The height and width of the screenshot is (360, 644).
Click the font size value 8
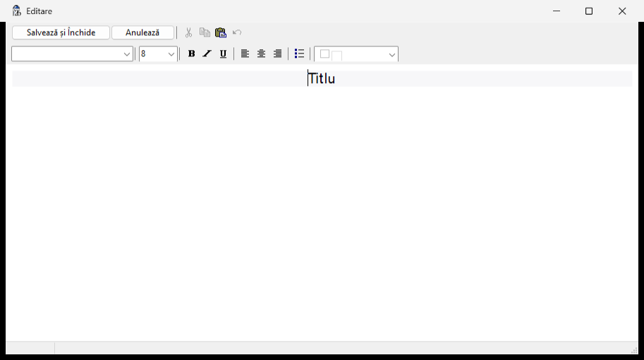[x=143, y=54]
